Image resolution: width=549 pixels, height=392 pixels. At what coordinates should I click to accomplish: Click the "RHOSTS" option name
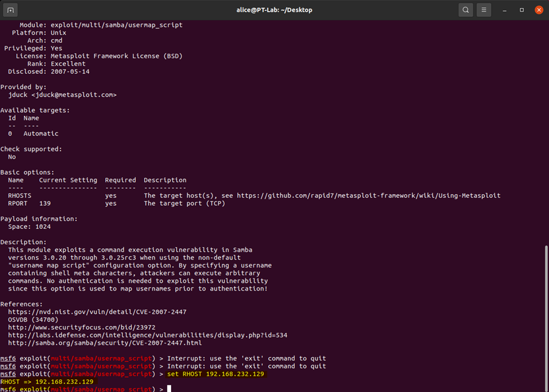[20, 195]
